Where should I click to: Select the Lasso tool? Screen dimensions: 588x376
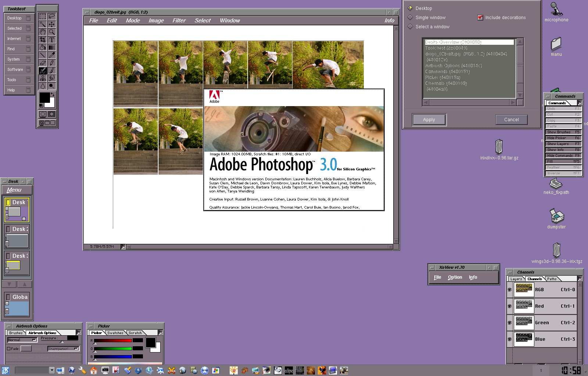(52, 16)
